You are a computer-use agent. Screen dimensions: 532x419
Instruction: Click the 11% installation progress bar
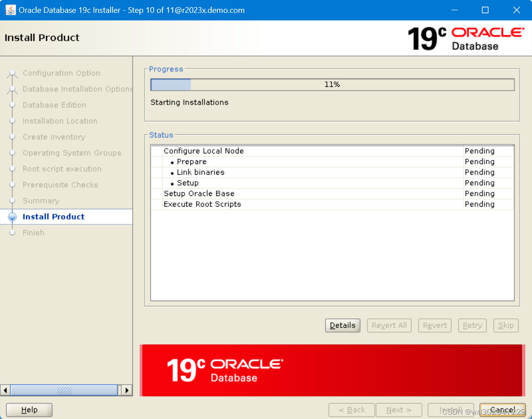tap(332, 85)
